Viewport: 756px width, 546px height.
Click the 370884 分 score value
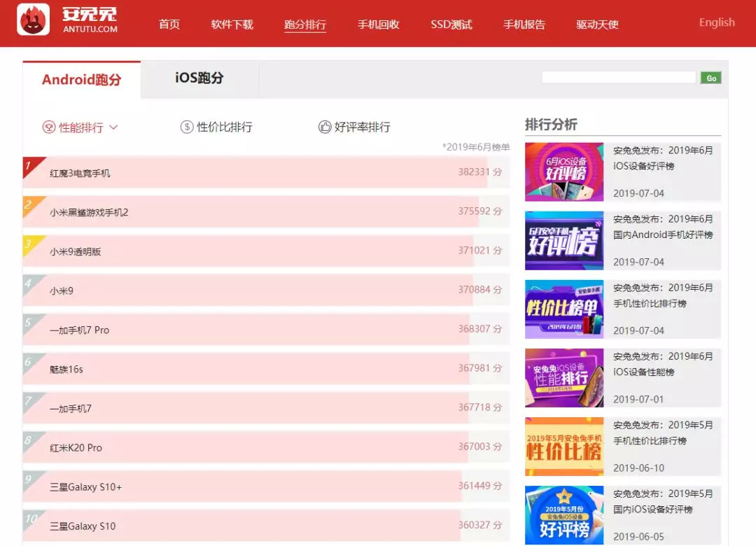coord(479,289)
